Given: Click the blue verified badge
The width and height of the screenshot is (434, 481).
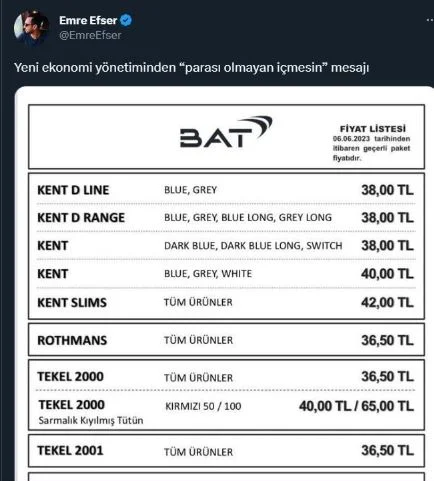Looking at the screenshot, I should point(126,20).
